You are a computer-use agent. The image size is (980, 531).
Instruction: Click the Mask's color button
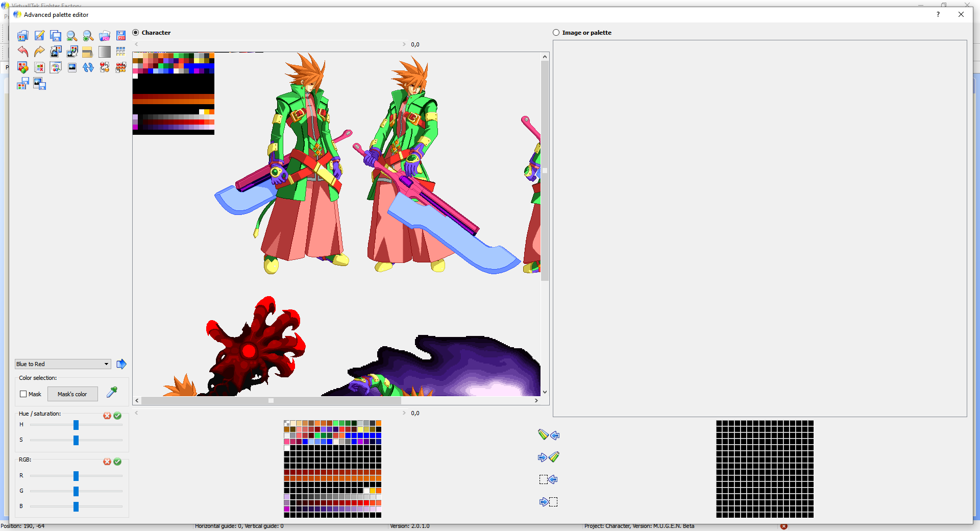click(x=72, y=394)
